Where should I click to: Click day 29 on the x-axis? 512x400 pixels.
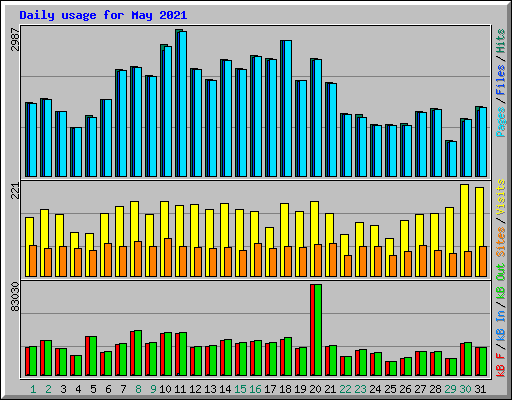(450, 389)
